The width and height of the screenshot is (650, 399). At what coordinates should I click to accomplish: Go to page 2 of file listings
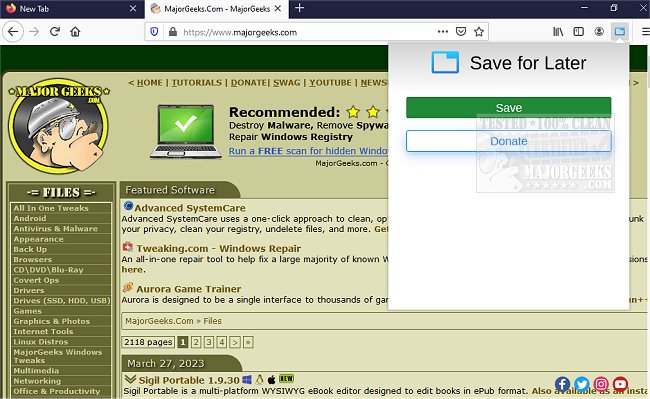pyautogui.click(x=196, y=342)
